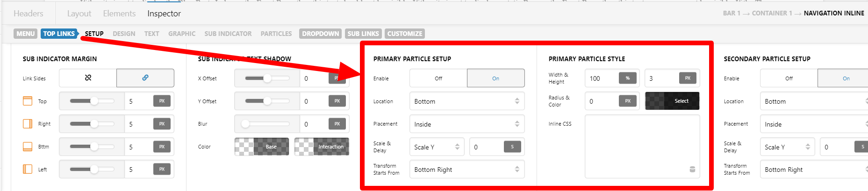Open Primary Transform Starts From dropdown

[467, 169]
